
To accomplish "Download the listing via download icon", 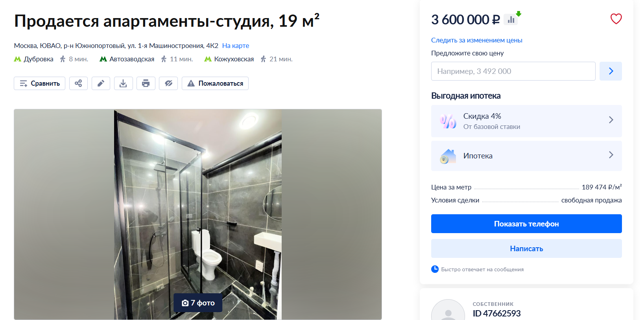I will [123, 83].
